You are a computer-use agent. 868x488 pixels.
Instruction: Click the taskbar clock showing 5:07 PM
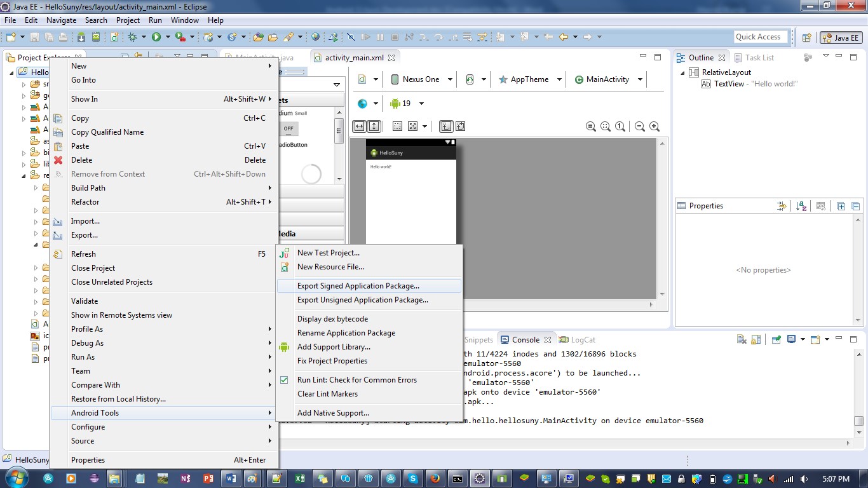click(834, 478)
